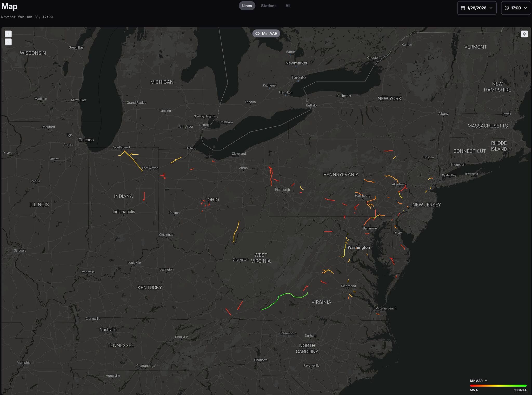
Task: Click the WEST VIRGINIA state label
Action: tap(261, 258)
